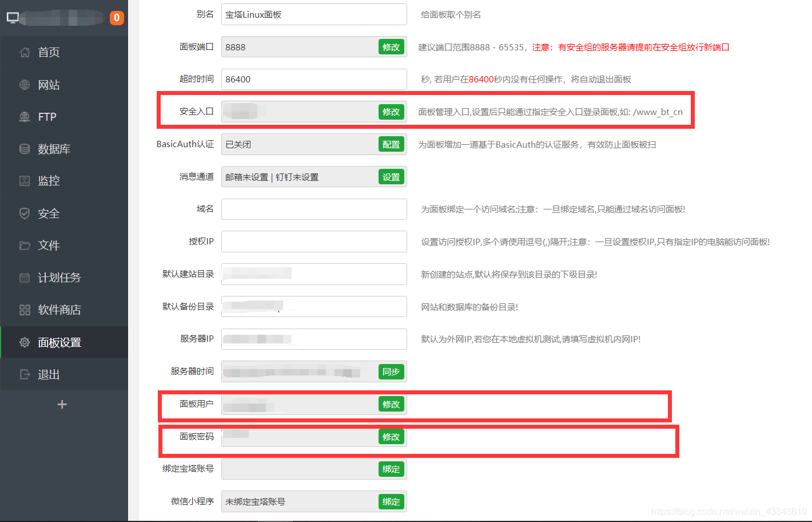Select 计划任务 in the sidebar
812x522 pixels.
(x=64, y=278)
